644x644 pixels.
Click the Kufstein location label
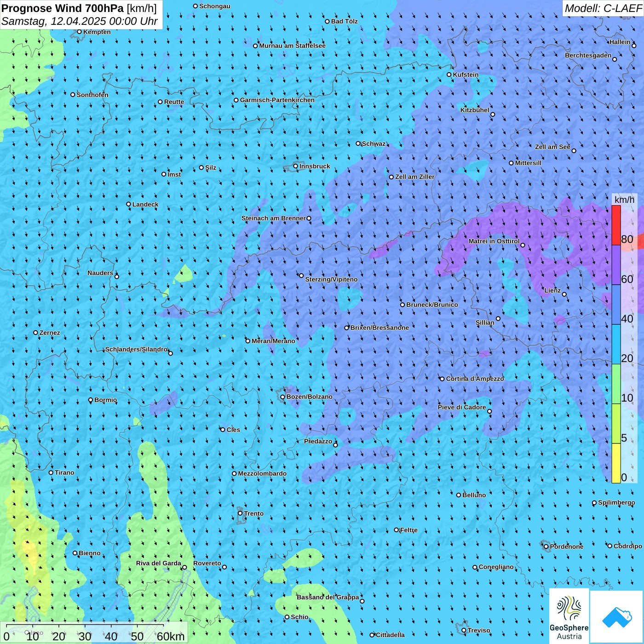(x=466, y=75)
